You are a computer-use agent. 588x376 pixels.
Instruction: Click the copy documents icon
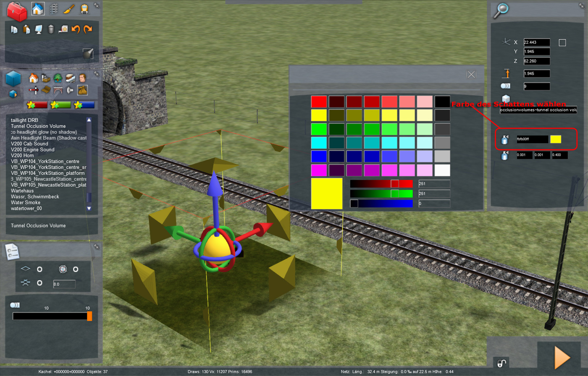coord(14,29)
